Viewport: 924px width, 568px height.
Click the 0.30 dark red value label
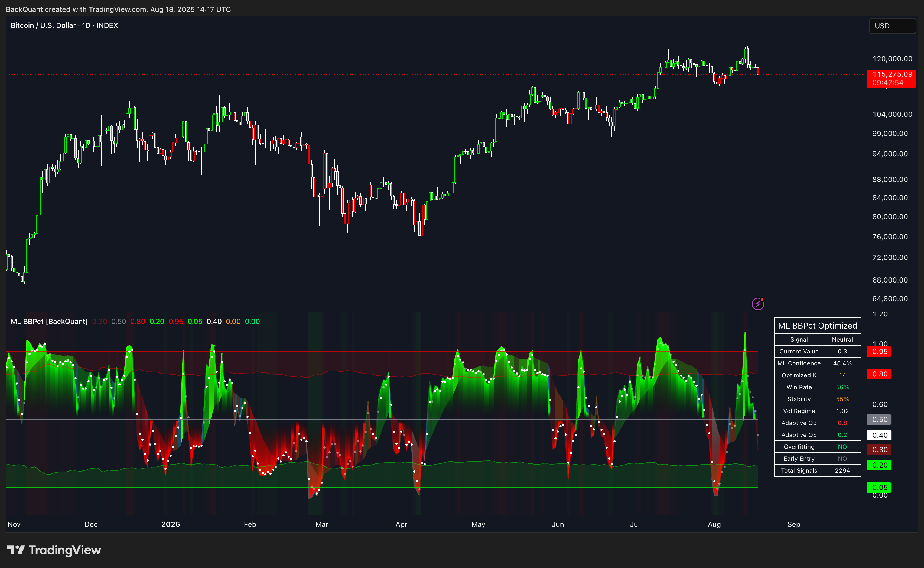[x=879, y=450]
